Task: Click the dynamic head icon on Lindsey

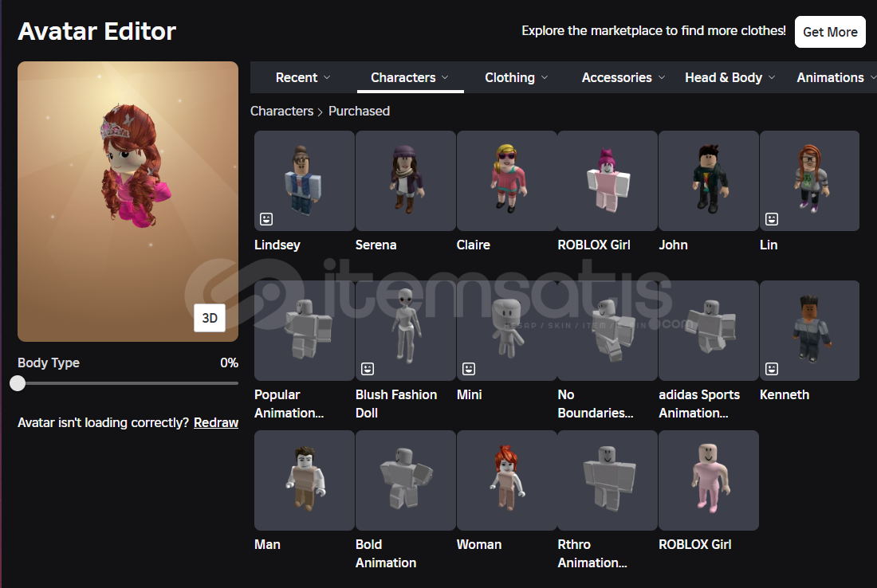Action: pyautogui.click(x=266, y=219)
